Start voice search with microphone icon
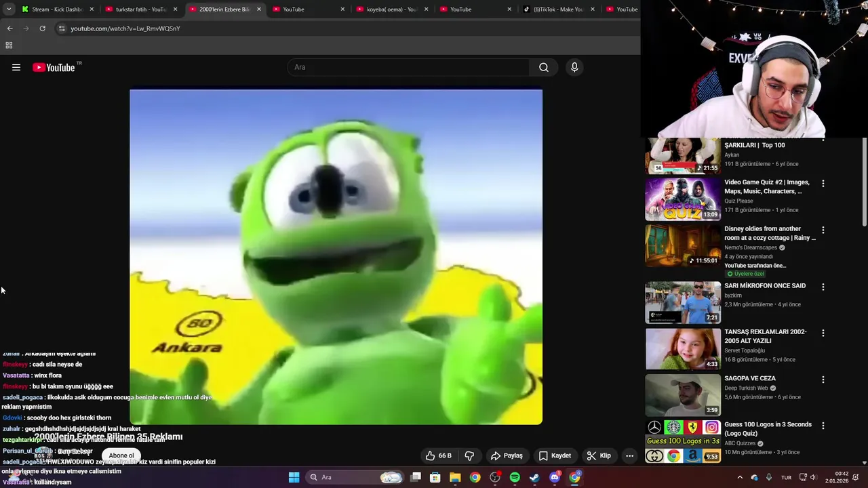Screen dimensions: 868x488 point(574,67)
